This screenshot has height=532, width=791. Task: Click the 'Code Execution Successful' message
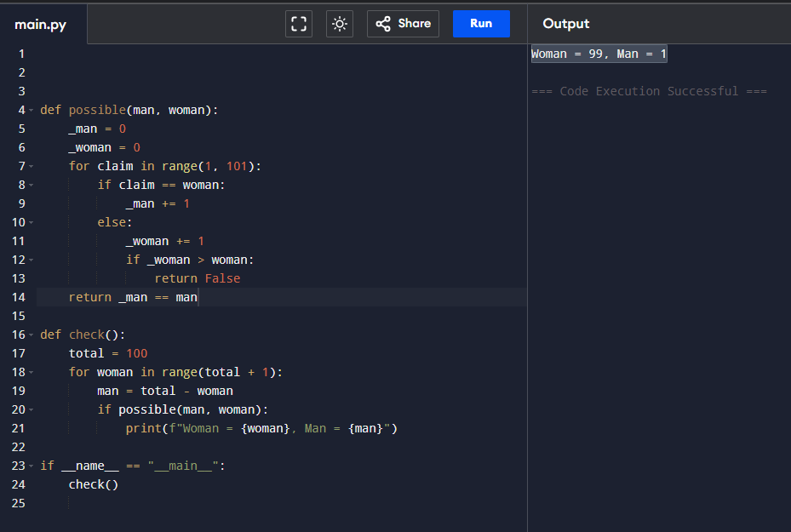pyautogui.click(x=650, y=91)
